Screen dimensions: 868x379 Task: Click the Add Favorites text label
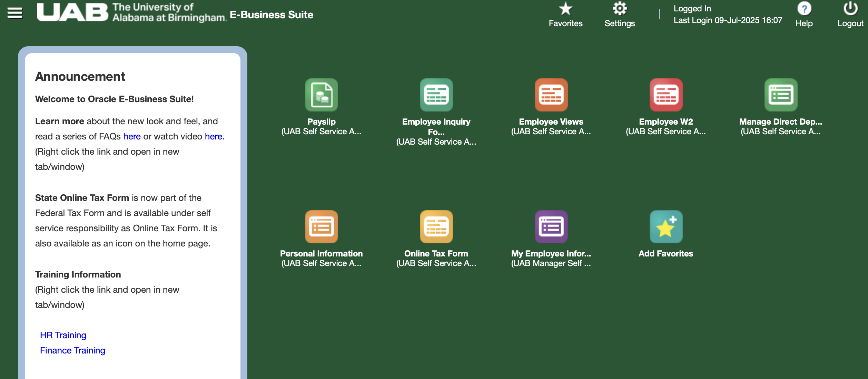point(666,254)
